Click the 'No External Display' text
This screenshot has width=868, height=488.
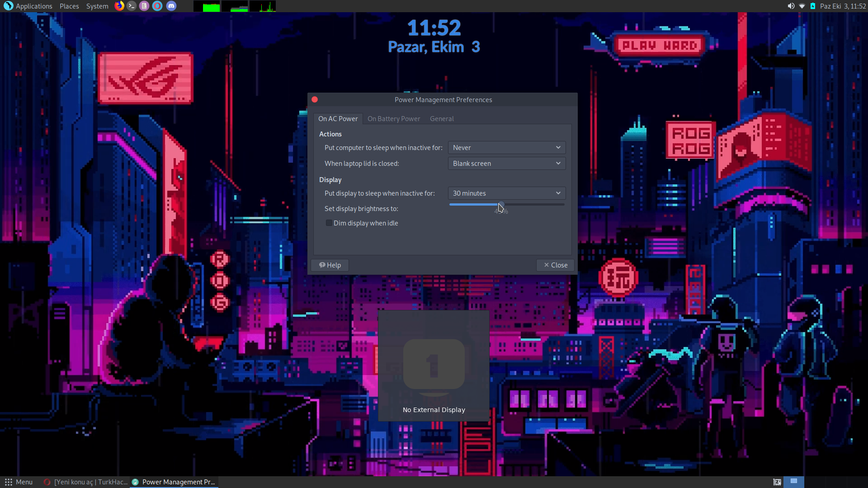[x=434, y=410]
